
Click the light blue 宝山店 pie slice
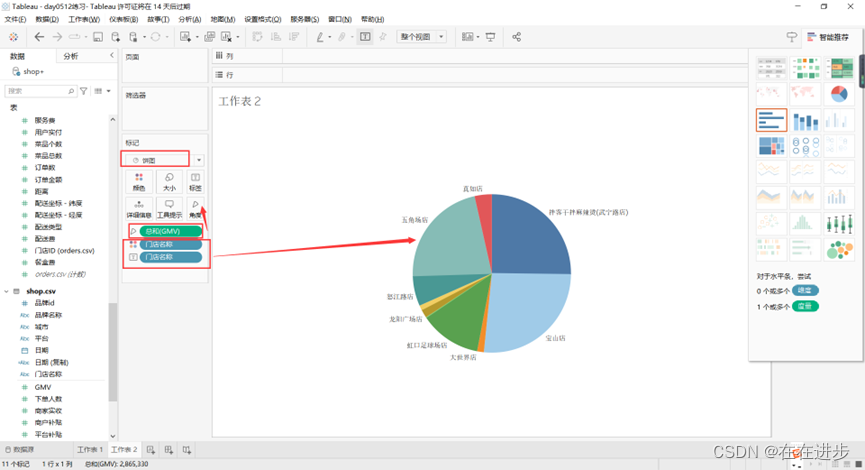(x=530, y=312)
